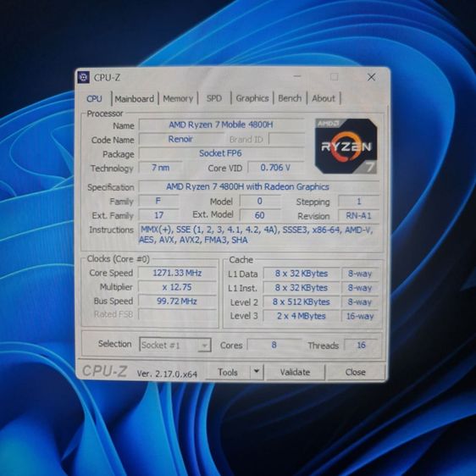Close CPU-Z with the title bar X

tap(371, 77)
